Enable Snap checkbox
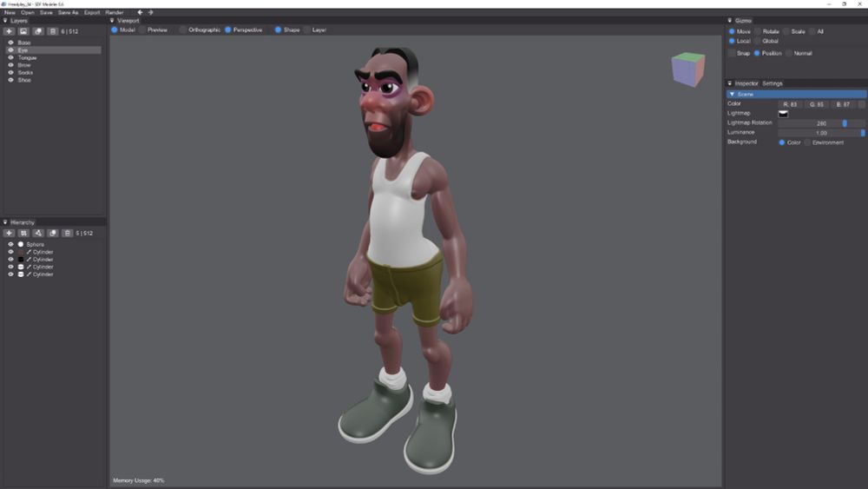 click(732, 53)
